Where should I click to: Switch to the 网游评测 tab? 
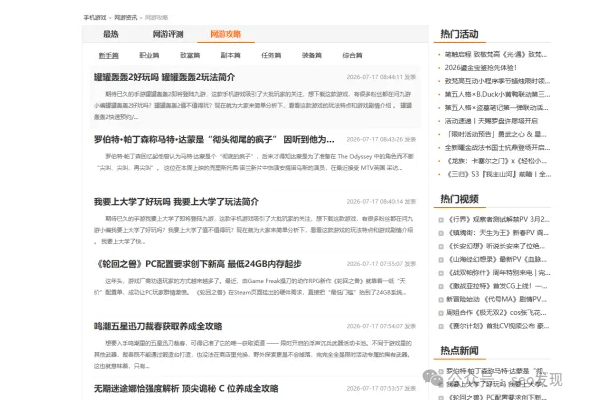click(168, 34)
